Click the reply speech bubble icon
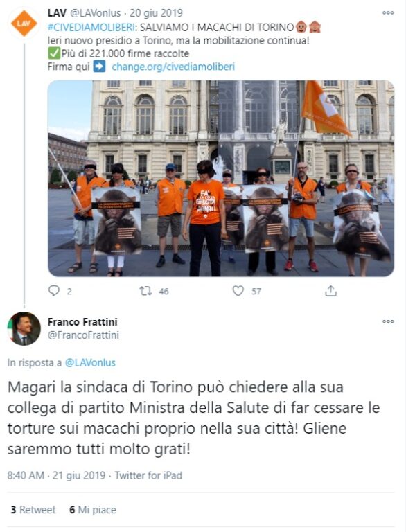Screen dimensions: 406x532 tap(54, 291)
